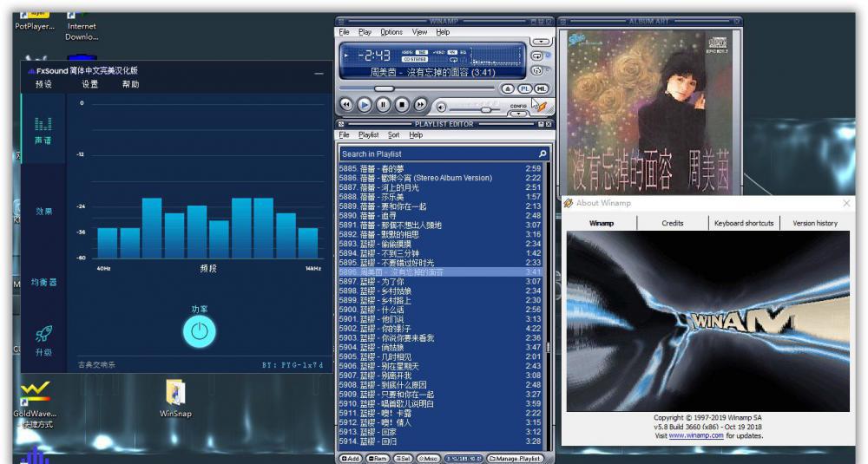The height and width of the screenshot is (464, 868).
Task: Expand the top-right Winamp drawer arrow
Action: [x=541, y=42]
